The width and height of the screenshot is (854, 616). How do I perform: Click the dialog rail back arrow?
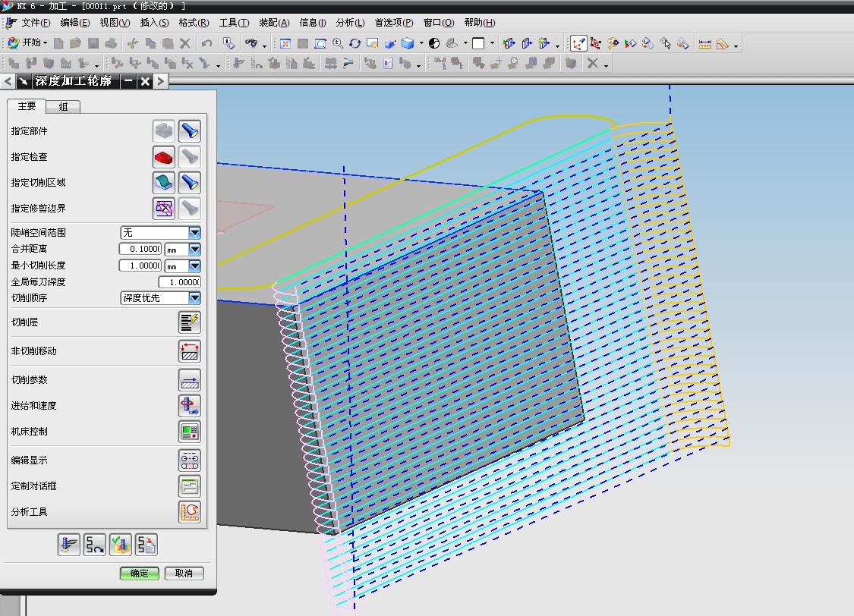[8, 81]
